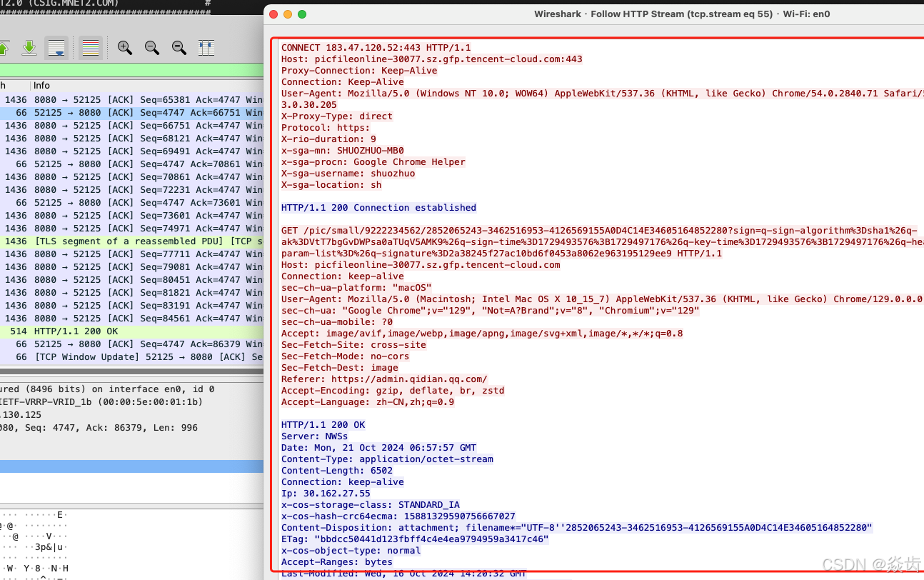Screen dimensions: 924x580
Task: Select highlighted packet row Ack=66751
Action: pyautogui.click(x=131, y=113)
